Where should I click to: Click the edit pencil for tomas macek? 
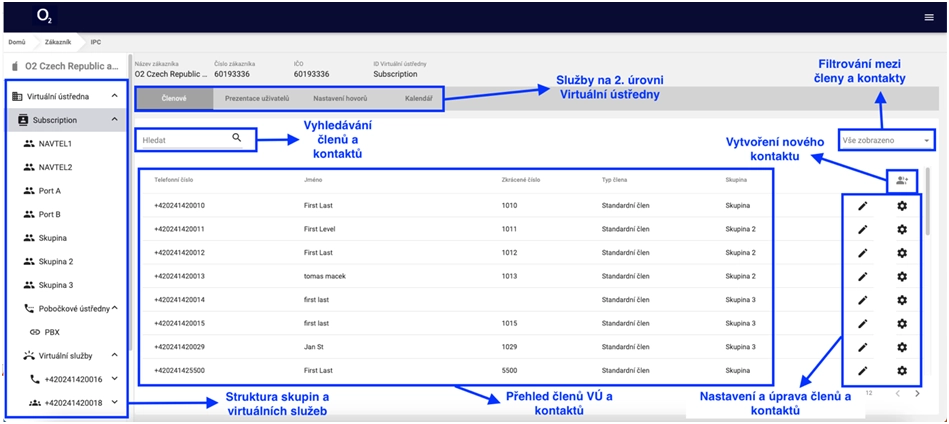[862, 277]
